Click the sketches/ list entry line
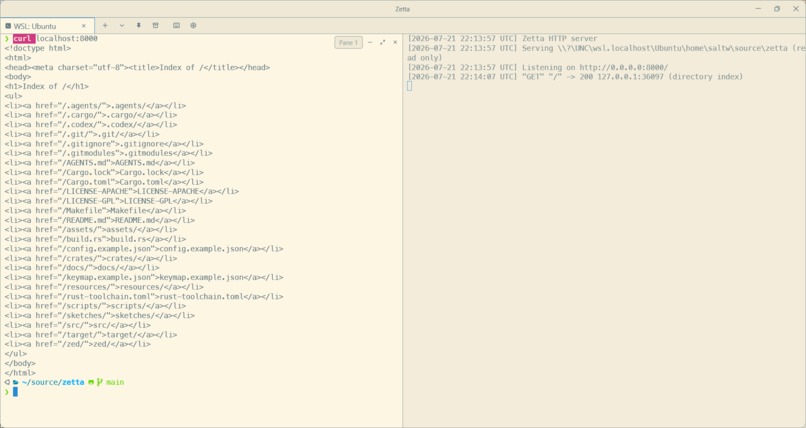The width and height of the screenshot is (806, 428). [100, 315]
